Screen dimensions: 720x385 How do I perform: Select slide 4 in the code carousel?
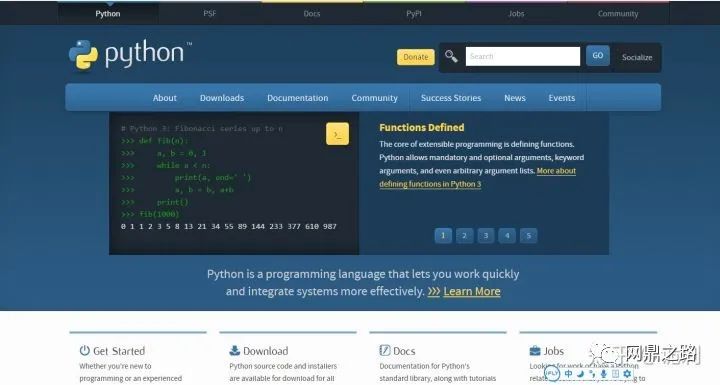507,236
